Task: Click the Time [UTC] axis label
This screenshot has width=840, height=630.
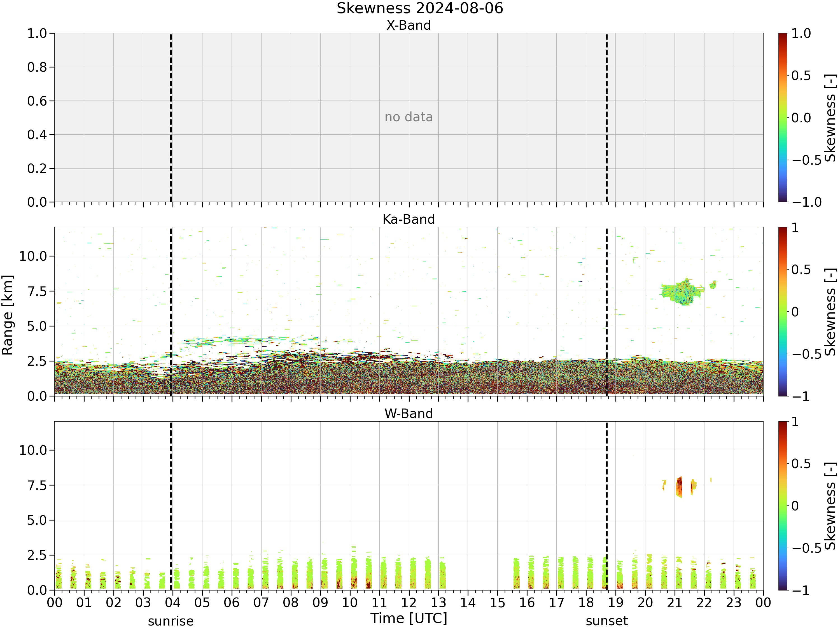Action: pyautogui.click(x=409, y=618)
